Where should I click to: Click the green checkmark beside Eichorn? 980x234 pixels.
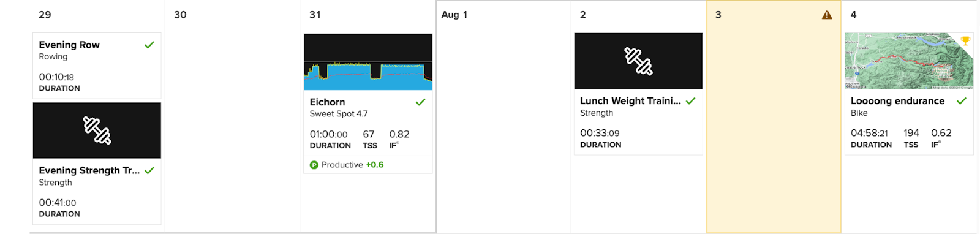tap(420, 102)
